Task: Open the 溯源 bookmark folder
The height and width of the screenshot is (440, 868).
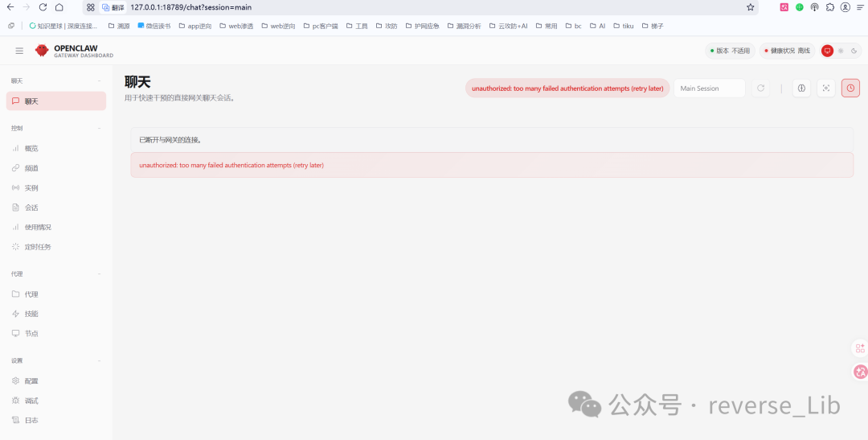Action: coord(118,26)
